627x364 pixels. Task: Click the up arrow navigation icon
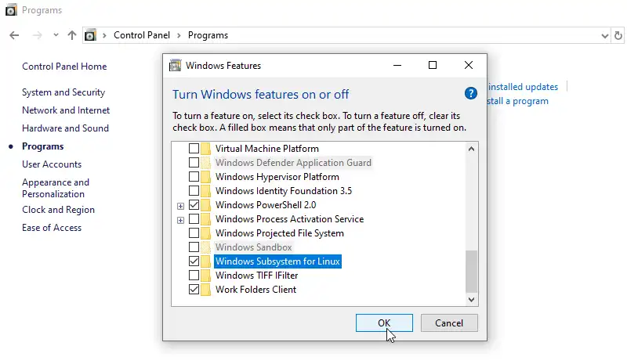(72, 35)
